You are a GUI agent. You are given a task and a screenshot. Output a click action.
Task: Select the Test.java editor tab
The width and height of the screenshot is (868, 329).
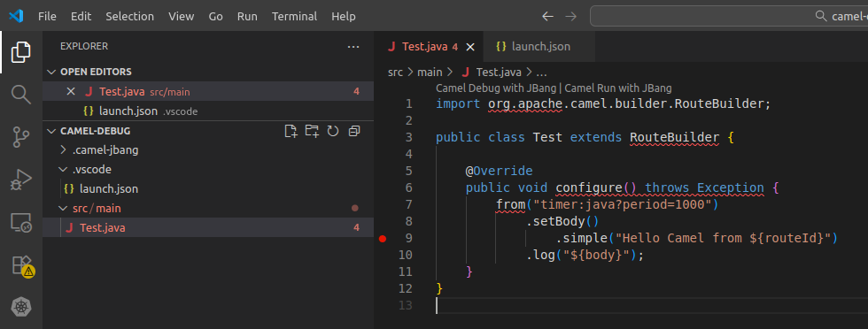(x=429, y=47)
